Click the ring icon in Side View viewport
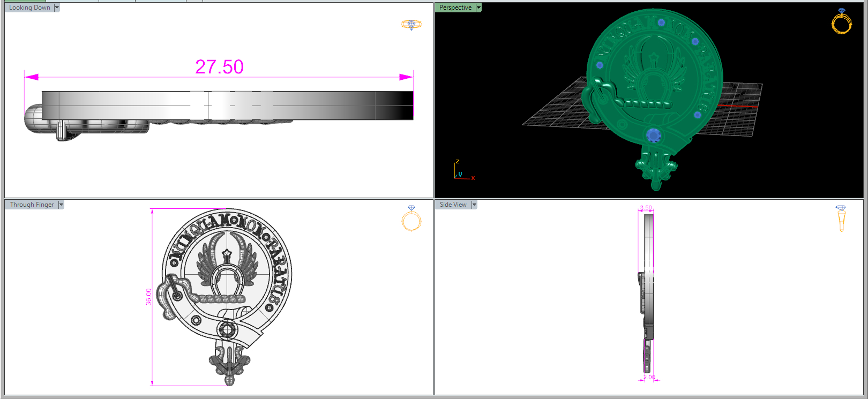 (x=841, y=219)
